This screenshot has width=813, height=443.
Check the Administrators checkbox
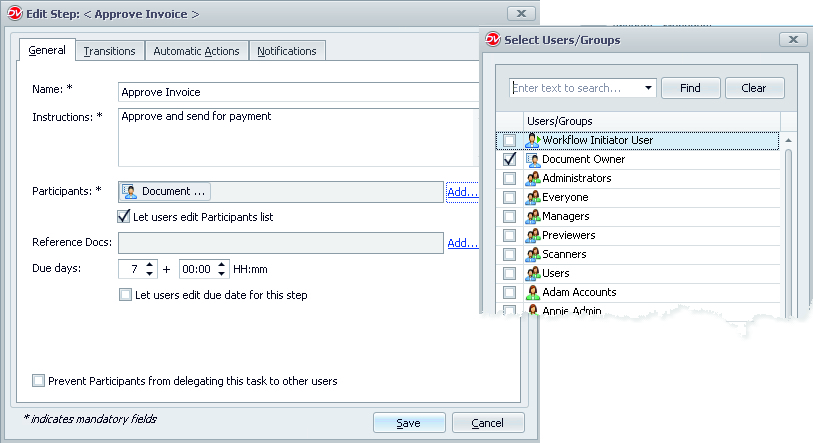[510, 178]
